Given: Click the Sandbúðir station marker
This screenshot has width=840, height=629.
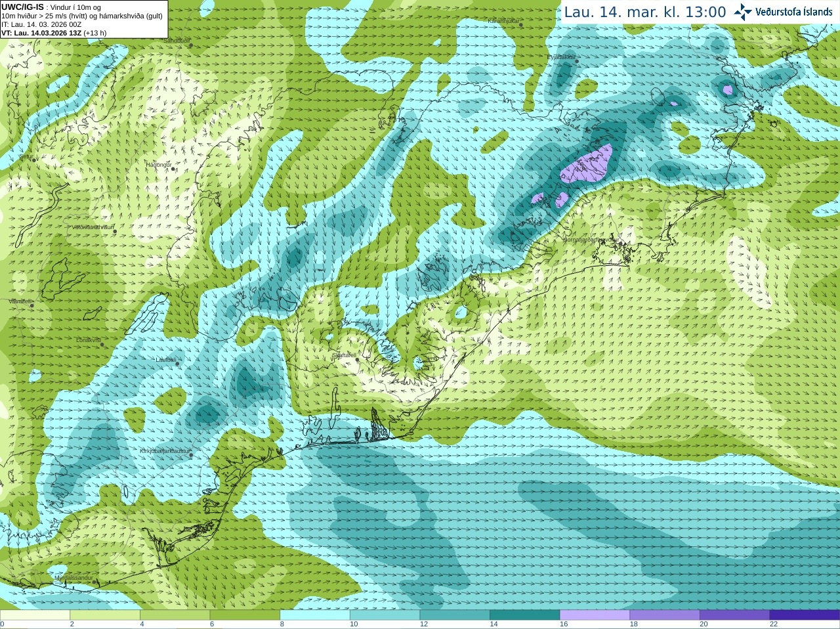Looking at the screenshot, I should 191,45.
